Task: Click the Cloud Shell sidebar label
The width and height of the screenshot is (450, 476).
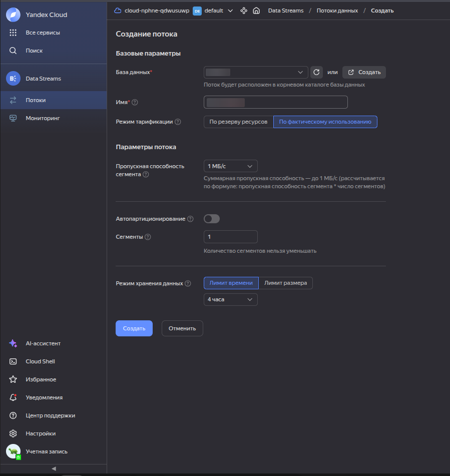Action: tap(41, 361)
